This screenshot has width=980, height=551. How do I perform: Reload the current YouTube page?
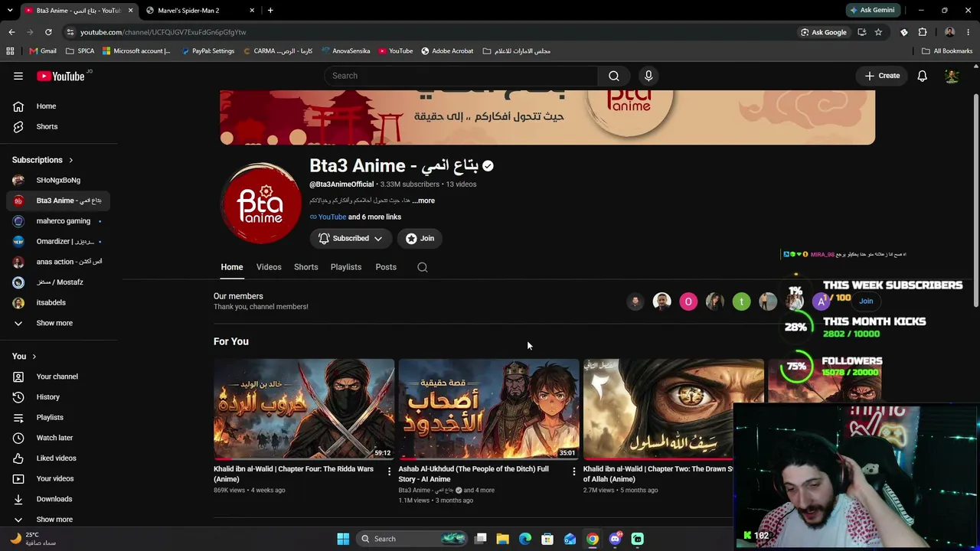click(48, 32)
